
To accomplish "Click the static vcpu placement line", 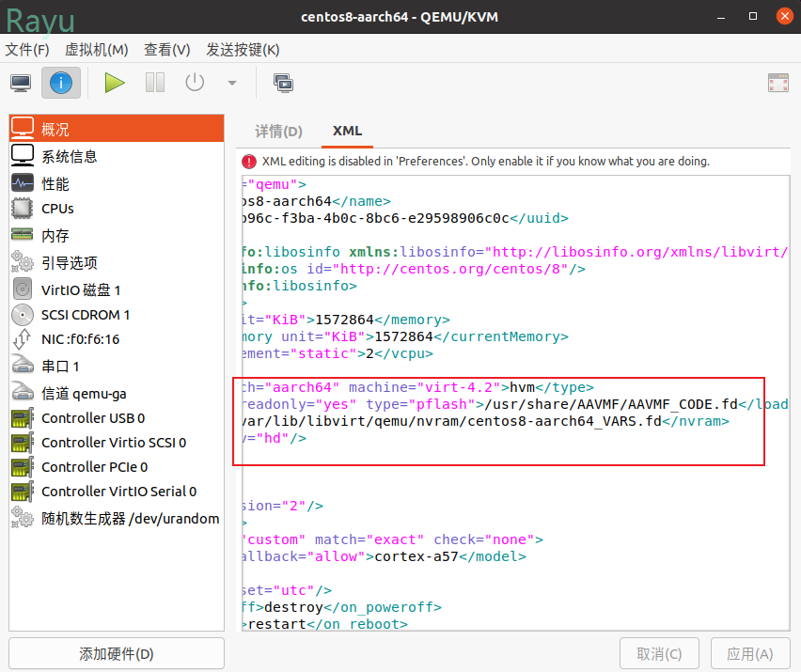I will (338, 354).
